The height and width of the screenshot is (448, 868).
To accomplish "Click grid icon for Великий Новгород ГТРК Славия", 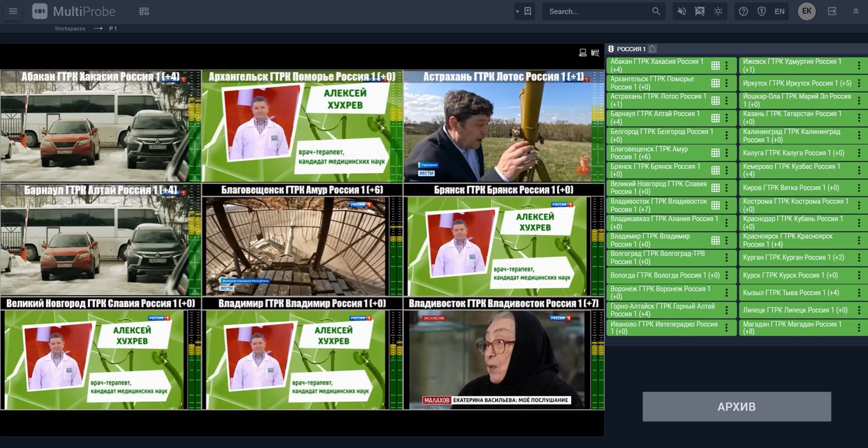I will pyautogui.click(x=715, y=188).
